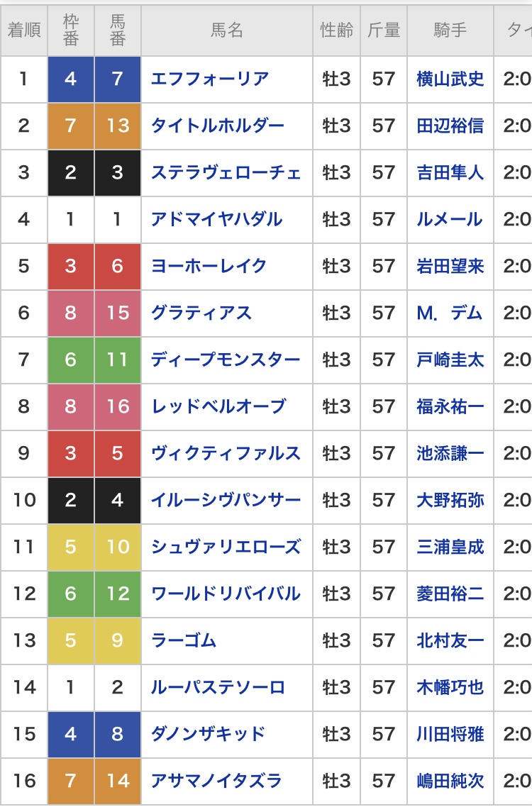Click the 斤量 column header
The height and width of the screenshot is (807, 532).
tap(384, 30)
